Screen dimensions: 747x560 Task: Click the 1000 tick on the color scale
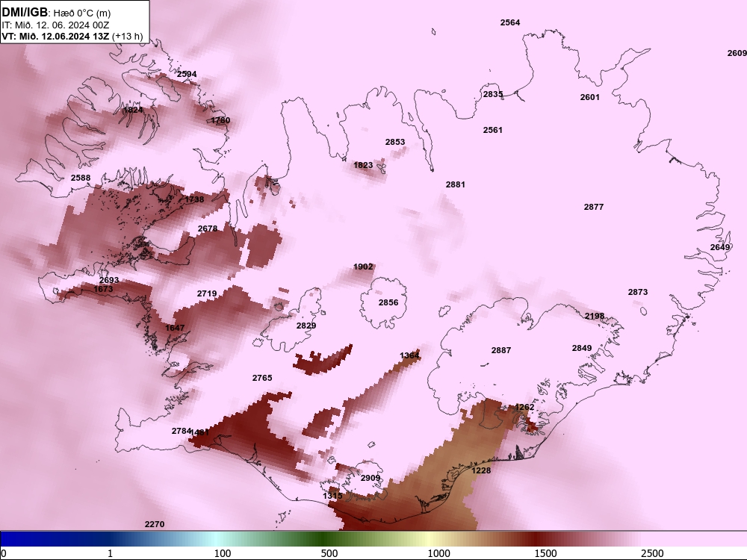pyautogui.click(x=438, y=553)
